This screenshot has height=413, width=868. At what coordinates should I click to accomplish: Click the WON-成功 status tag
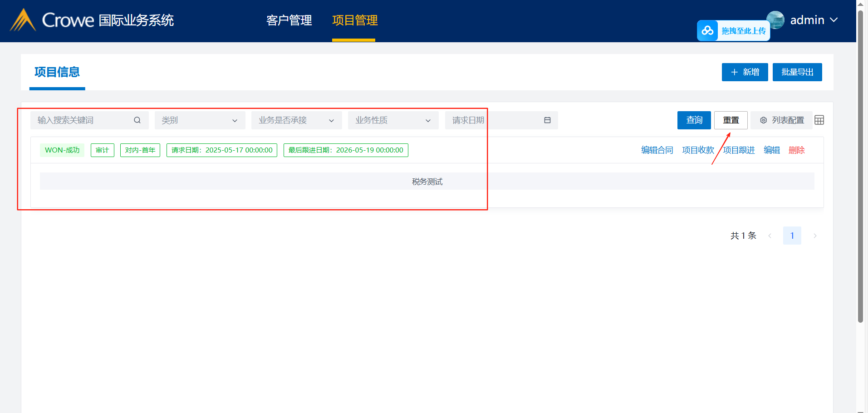coord(62,150)
